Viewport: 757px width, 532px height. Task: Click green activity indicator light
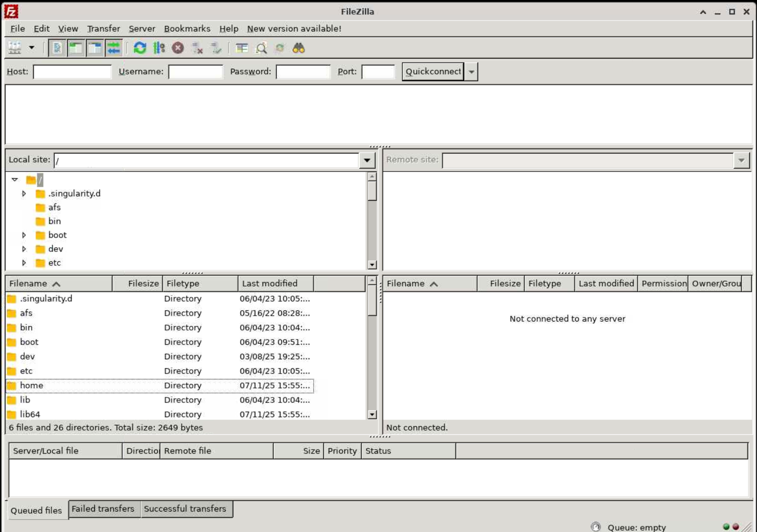point(726,526)
